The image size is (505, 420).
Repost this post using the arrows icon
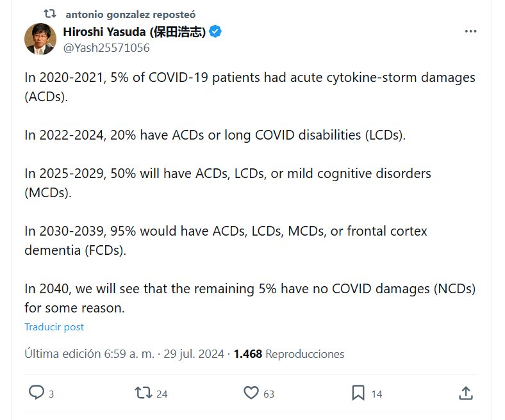pyautogui.click(x=144, y=392)
